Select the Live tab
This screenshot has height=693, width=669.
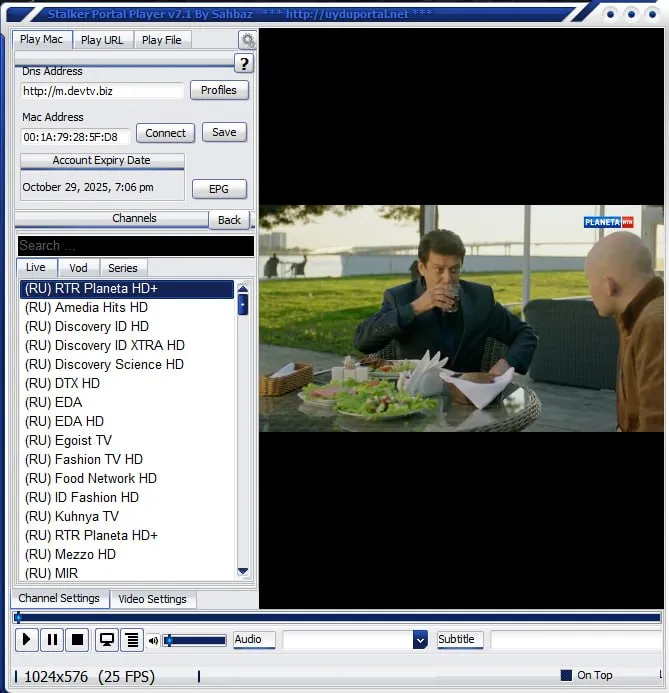pyautogui.click(x=36, y=267)
